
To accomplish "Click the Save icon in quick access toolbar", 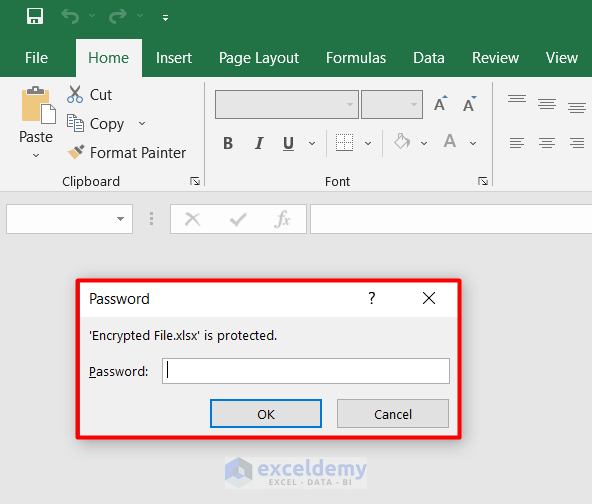I will click(35, 16).
